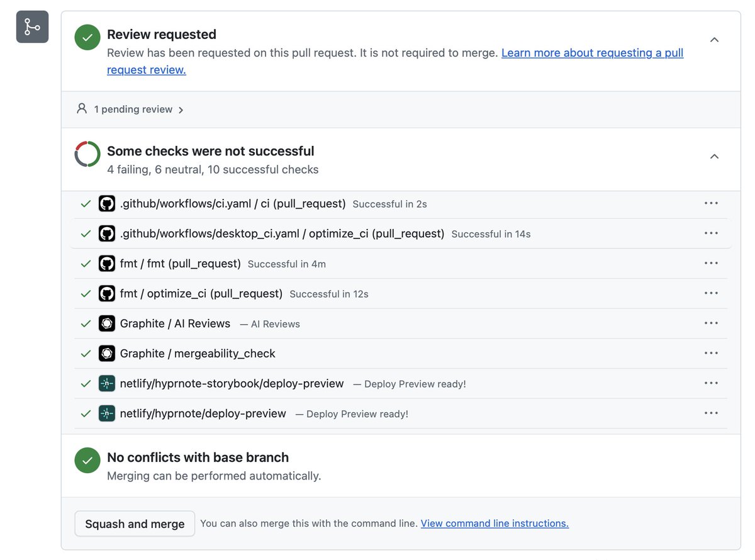Open the fmt / fmt (pull_request) check

(181, 264)
